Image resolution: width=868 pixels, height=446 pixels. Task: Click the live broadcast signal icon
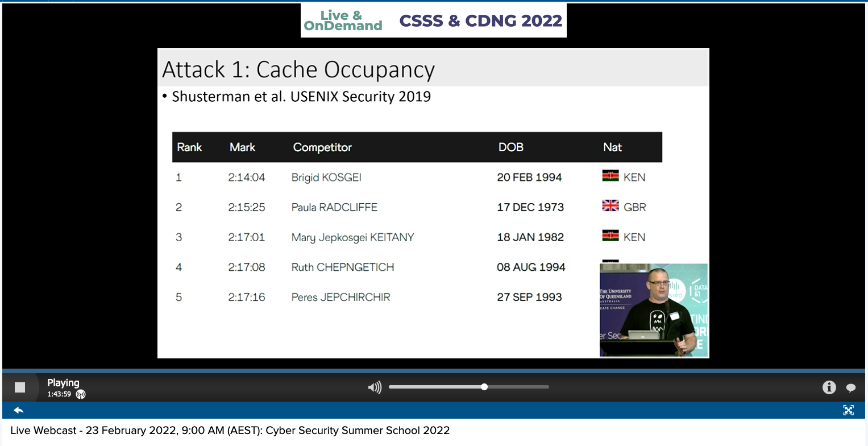pyautogui.click(x=81, y=394)
